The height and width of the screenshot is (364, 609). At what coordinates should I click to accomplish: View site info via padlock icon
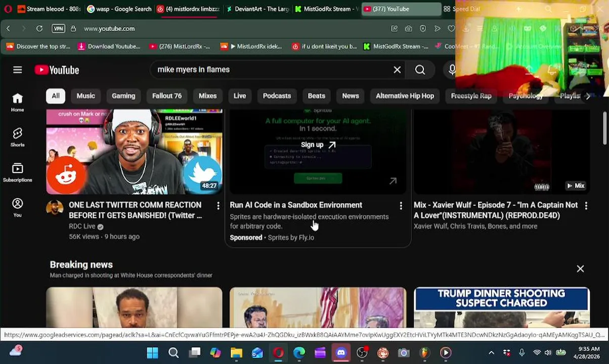73,29
